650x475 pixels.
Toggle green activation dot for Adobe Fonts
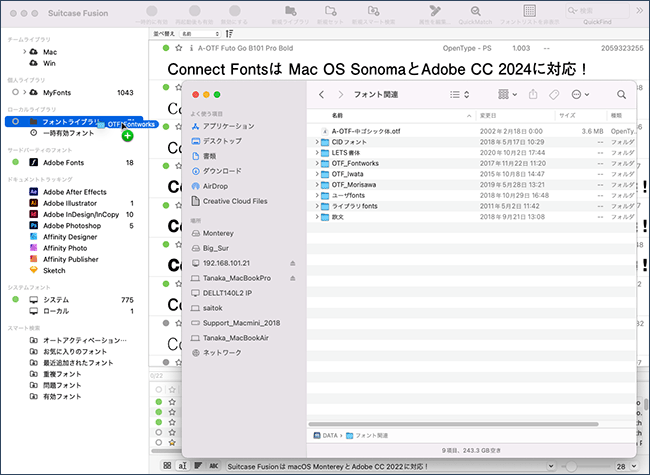(x=15, y=162)
